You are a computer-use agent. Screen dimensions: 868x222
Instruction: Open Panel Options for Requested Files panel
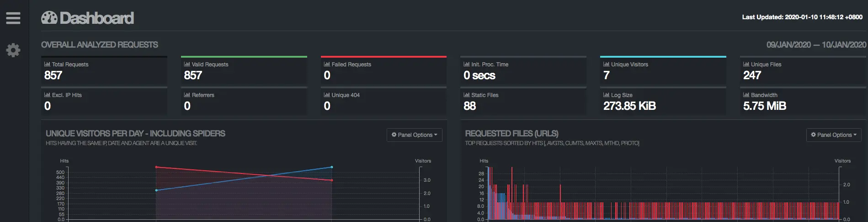(x=834, y=135)
